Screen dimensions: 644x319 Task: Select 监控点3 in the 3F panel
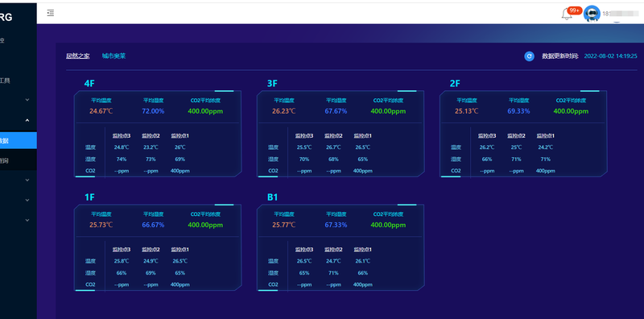pos(304,135)
